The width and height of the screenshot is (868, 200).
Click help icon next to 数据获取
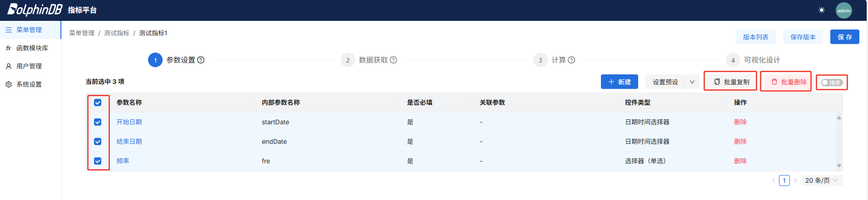click(393, 60)
